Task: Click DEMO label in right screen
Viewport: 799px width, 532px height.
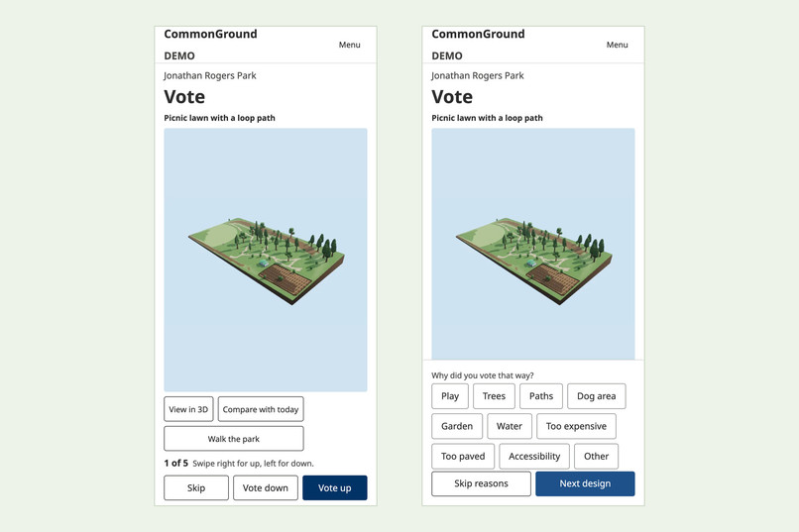Action: point(447,56)
